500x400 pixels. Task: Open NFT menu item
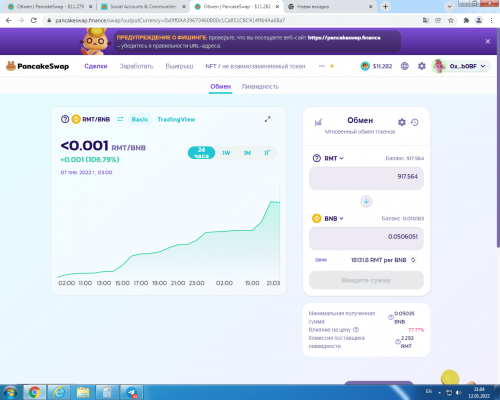[255, 66]
